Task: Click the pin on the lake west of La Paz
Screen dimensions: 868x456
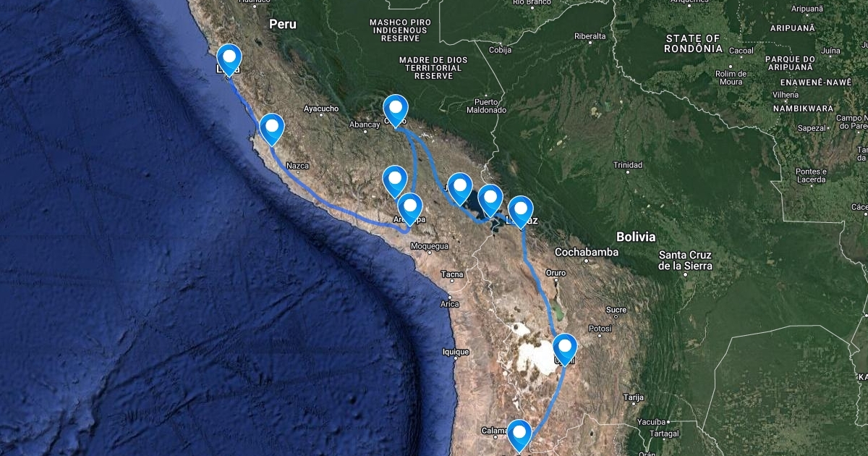Action: tap(490, 200)
